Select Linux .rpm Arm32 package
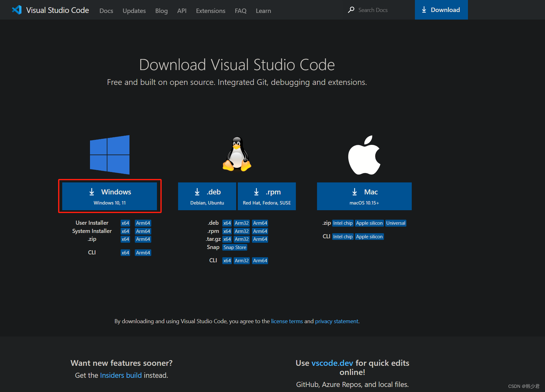545x392 pixels. pyautogui.click(x=242, y=231)
